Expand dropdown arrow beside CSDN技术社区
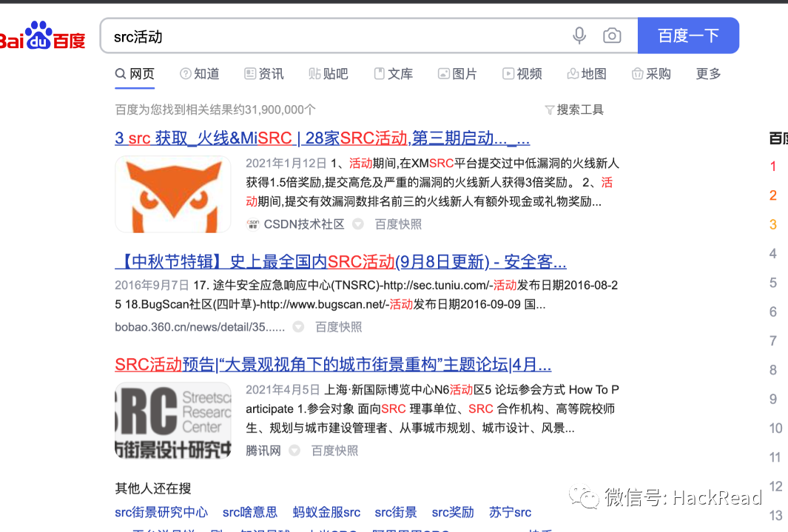 [358, 224]
